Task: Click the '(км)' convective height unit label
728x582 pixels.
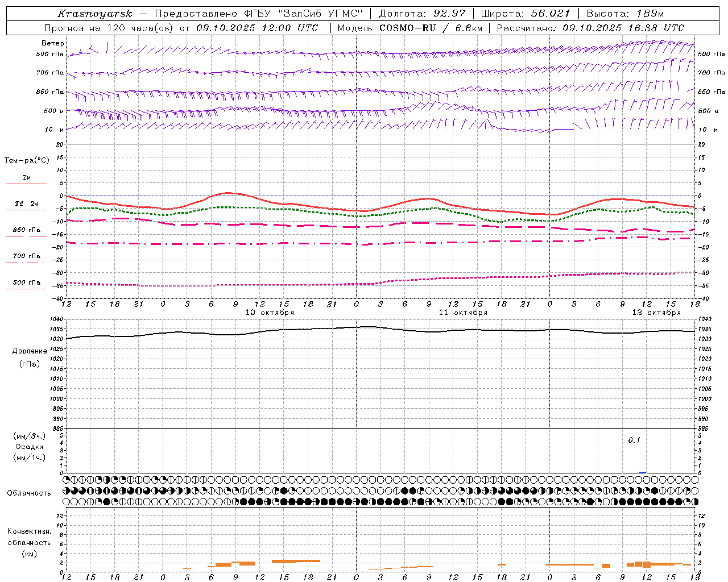Action: coord(30,554)
